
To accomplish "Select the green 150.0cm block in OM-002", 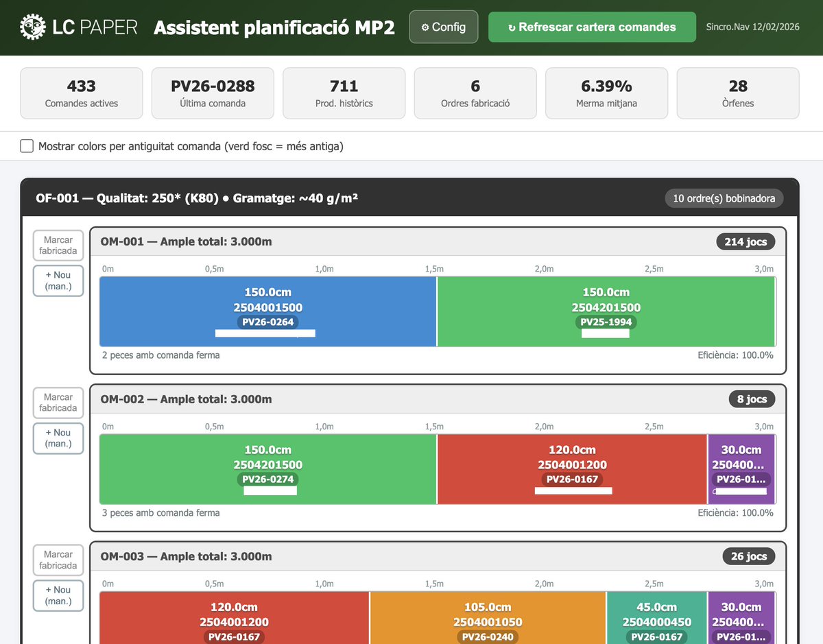I will pos(268,469).
